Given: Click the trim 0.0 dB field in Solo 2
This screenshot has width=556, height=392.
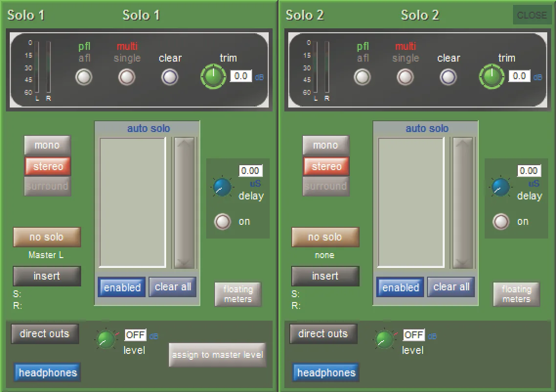Looking at the screenshot, I should pyautogui.click(x=519, y=76).
